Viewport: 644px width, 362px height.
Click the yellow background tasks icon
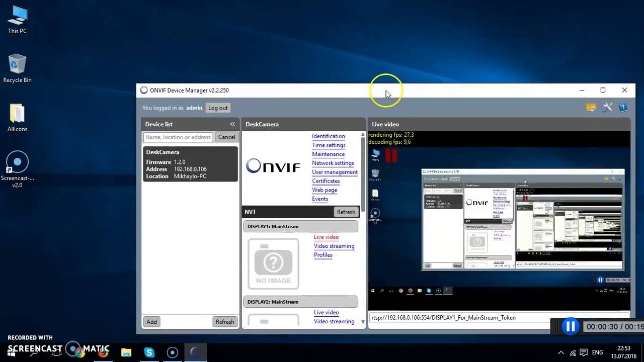point(591,107)
